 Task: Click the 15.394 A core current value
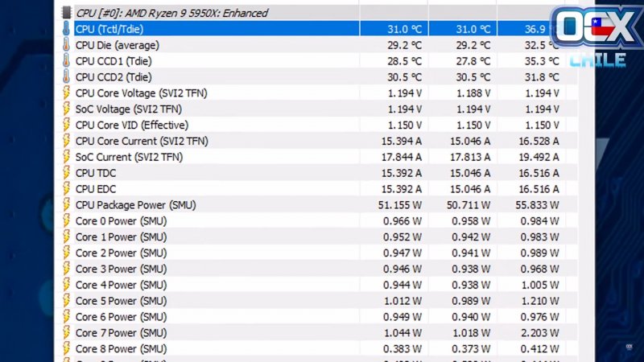[401, 142]
